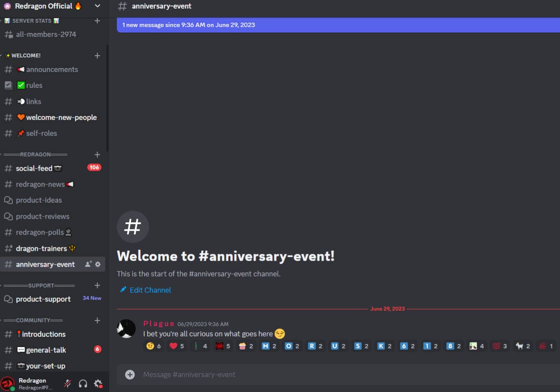
Task: Click invite people icon on anniversary-event
Action: (88, 264)
